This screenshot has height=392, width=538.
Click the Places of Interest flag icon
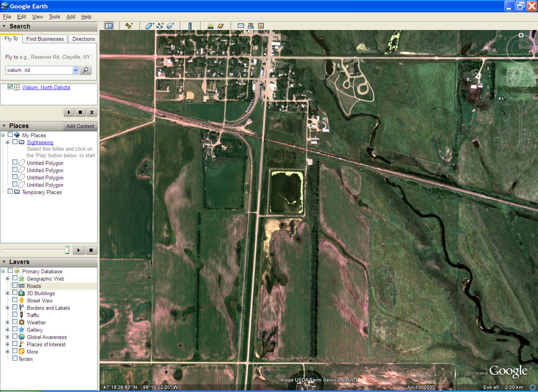click(22, 344)
